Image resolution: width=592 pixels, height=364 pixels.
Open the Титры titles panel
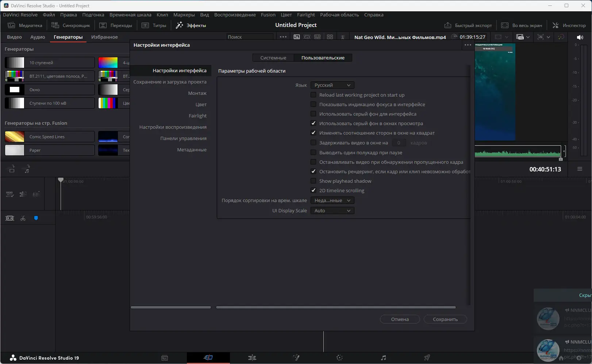[154, 25]
